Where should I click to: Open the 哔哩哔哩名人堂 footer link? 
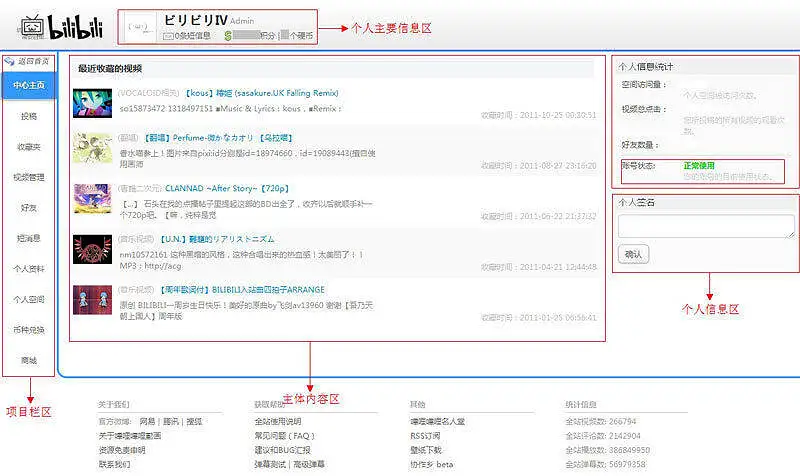point(438,421)
